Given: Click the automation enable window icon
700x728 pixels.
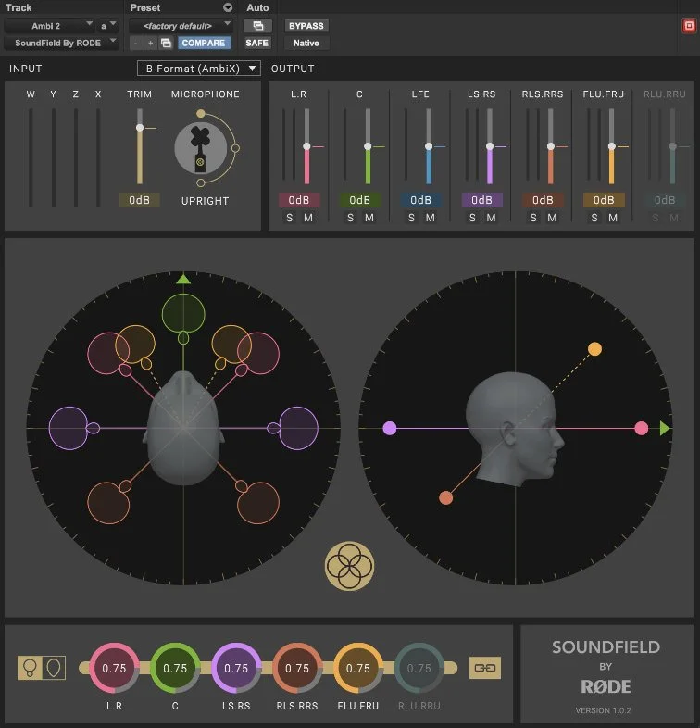Looking at the screenshot, I should tap(257, 26).
